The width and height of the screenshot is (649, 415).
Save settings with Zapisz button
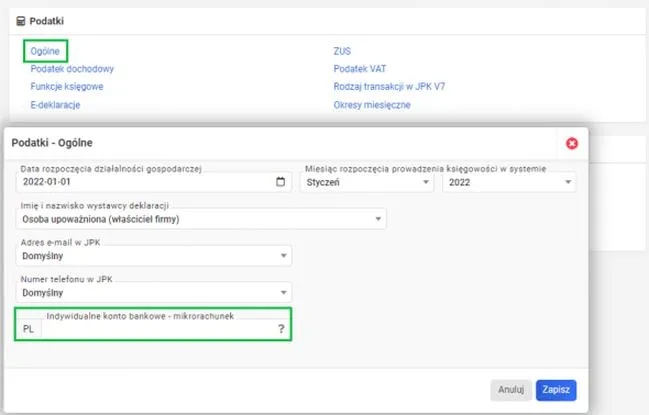click(x=556, y=390)
